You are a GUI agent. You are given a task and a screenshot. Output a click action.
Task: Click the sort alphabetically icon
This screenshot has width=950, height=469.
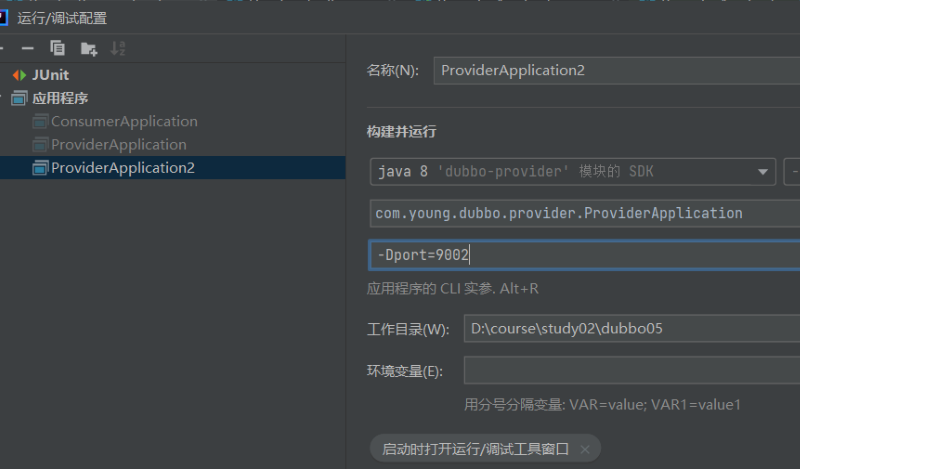(118, 48)
